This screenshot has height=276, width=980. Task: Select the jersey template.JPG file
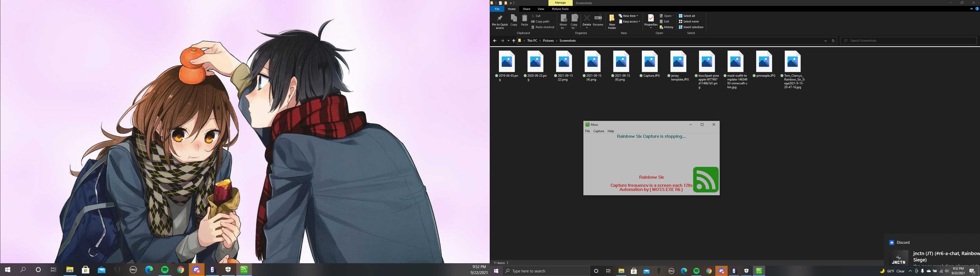pyautogui.click(x=678, y=66)
